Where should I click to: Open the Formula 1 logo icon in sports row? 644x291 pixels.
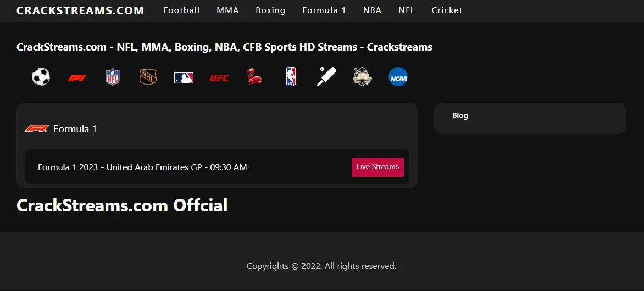(x=76, y=78)
